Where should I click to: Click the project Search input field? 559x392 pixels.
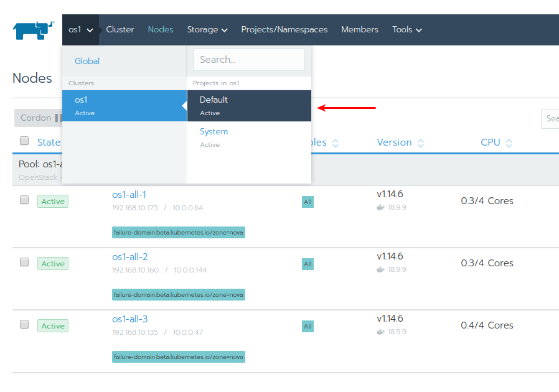coord(248,60)
